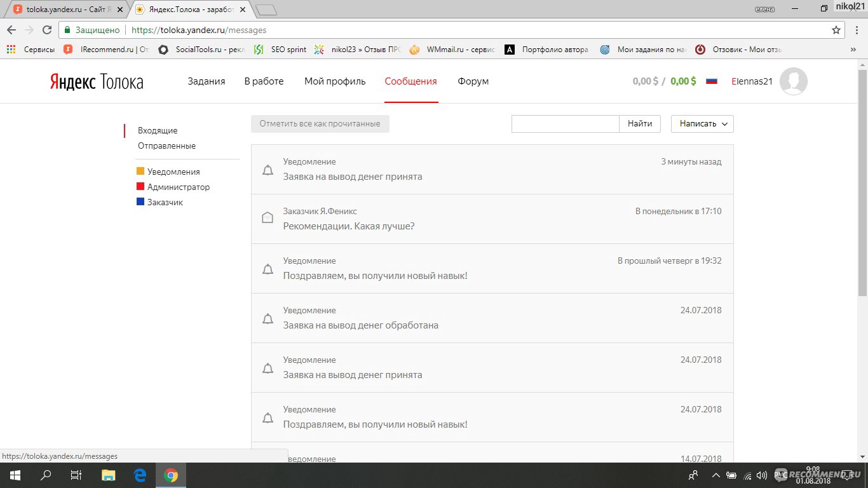
Task: Click the red Администратор filter swatch
Action: point(140,187)
